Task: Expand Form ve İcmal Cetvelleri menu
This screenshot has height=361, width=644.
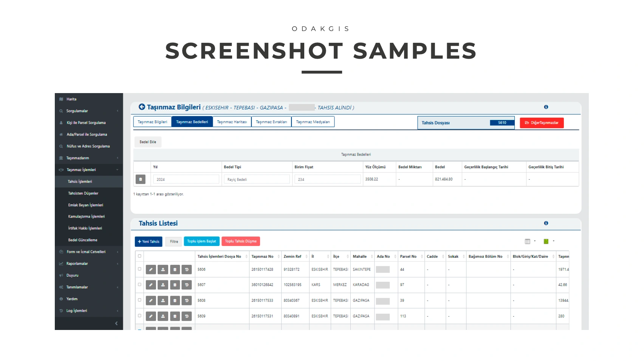Action: pyautogui.click(x=89, y=252)
